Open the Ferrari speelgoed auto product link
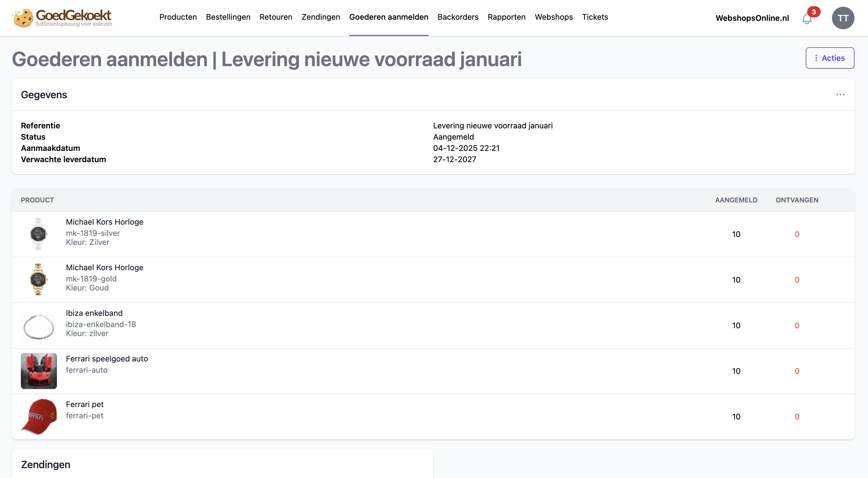 click(107, 359)
